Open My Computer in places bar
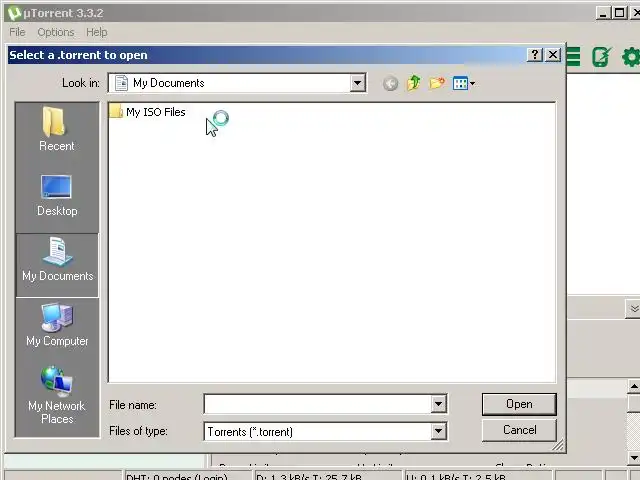This screenshot has height=480, width=640. (57, 325)
